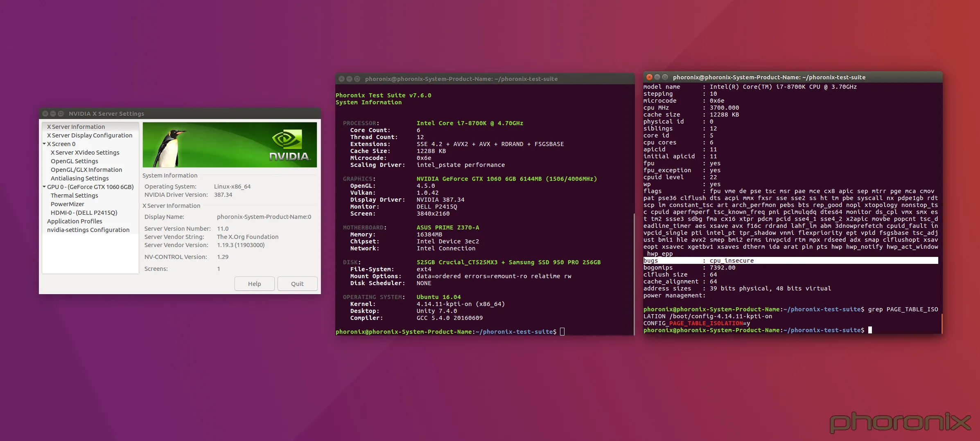
Task: Click the highlighted 'bugs : cpu_insecure' line
Action: (x=790, y=261)
